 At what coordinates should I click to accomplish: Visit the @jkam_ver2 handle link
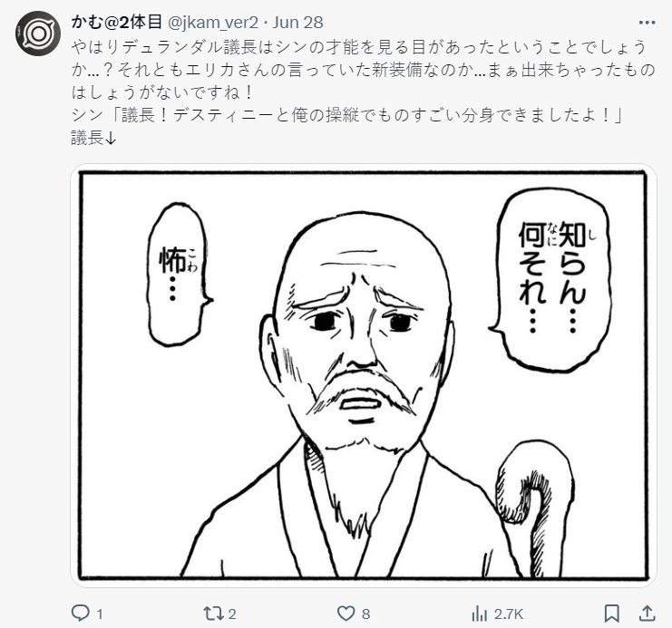(x=212, y=23)
